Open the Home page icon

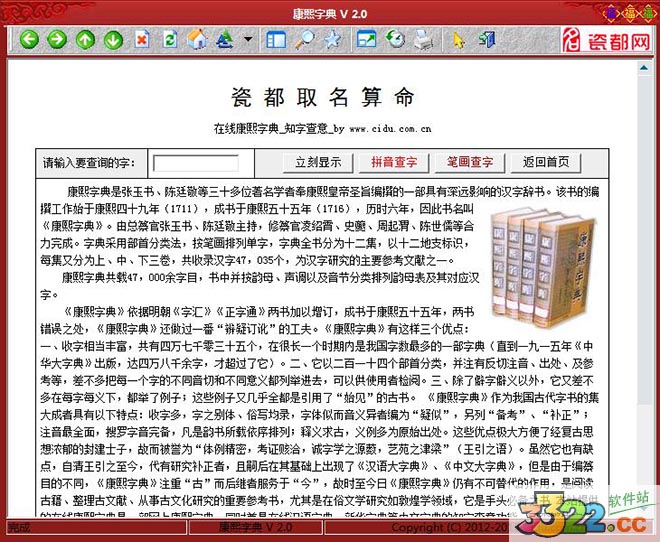click(197, 40)
